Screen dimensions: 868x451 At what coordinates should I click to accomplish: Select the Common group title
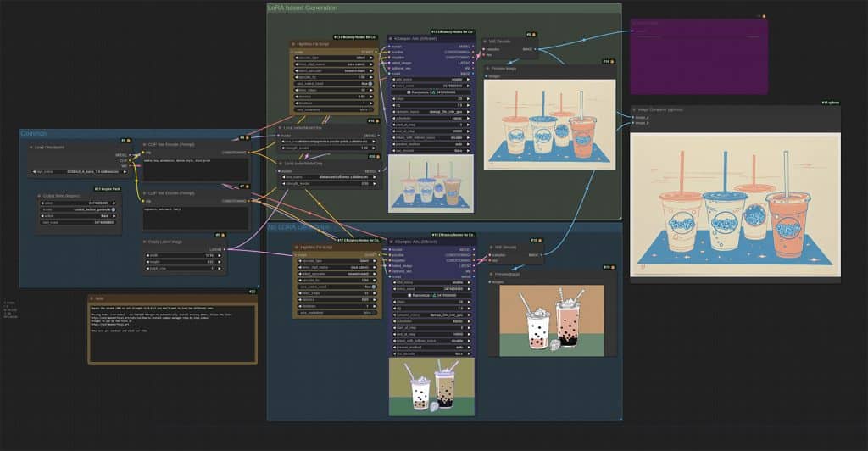click(34, 133)
